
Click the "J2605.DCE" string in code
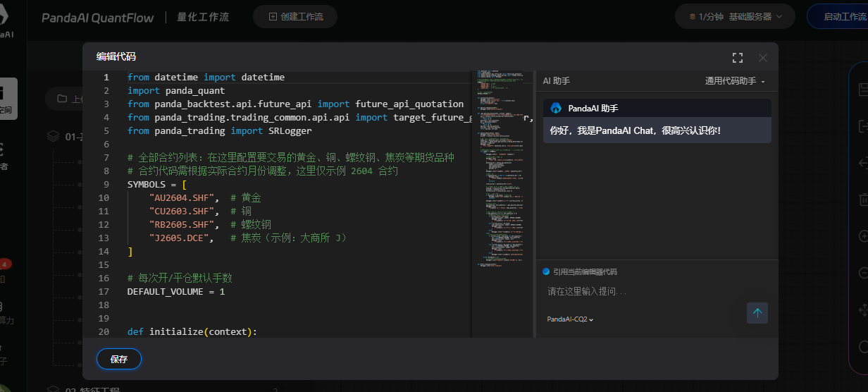point(179,238)
